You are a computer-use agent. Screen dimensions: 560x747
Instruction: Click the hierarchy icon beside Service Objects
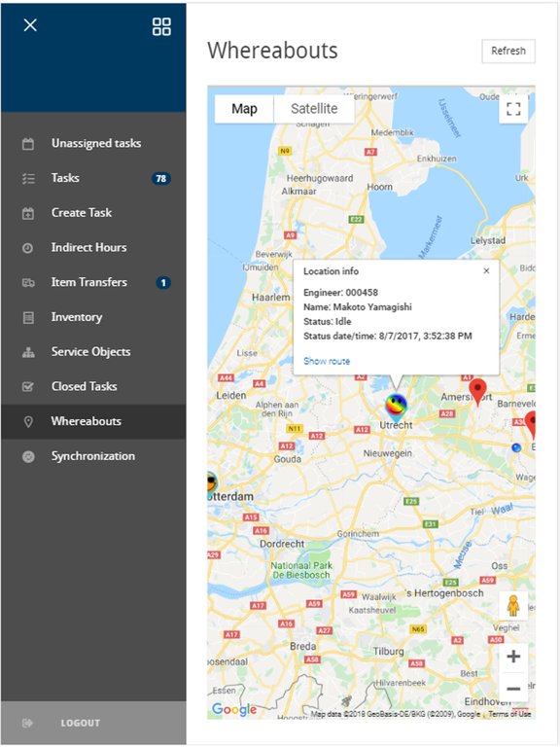click(28, 352)
